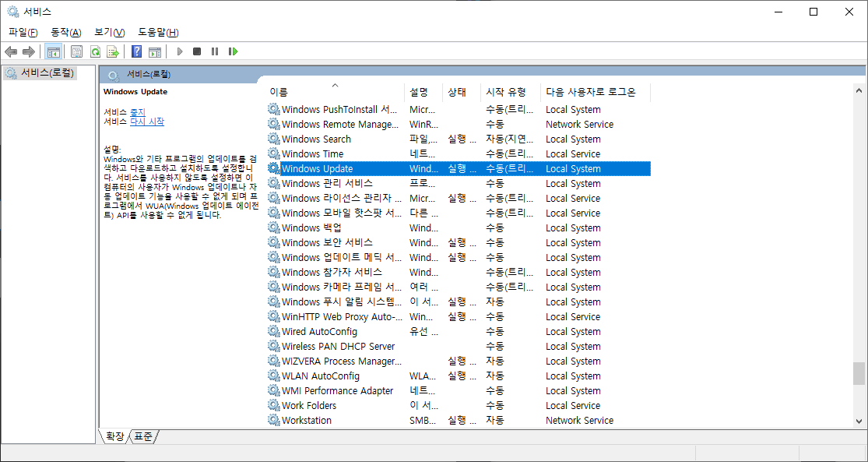Open Properties from the toolbar icon
Screen dimensions: 868x462
point(76,51)
